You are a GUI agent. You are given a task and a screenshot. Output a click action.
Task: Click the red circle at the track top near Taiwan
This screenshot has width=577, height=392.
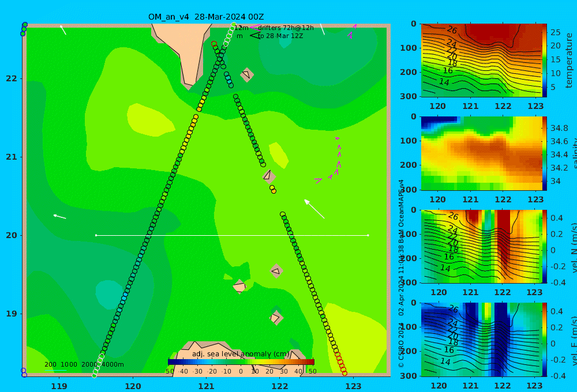pyautogui.click(x=214, y=44)
